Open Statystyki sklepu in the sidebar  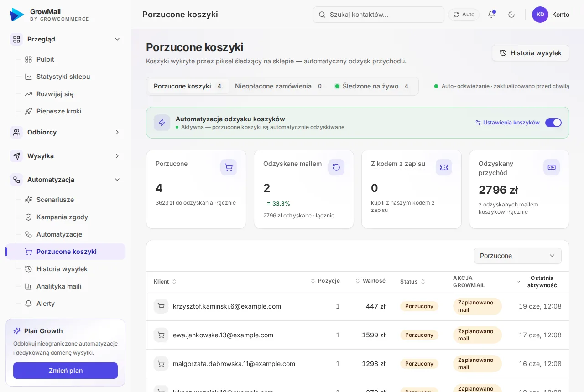coord(73,77)
